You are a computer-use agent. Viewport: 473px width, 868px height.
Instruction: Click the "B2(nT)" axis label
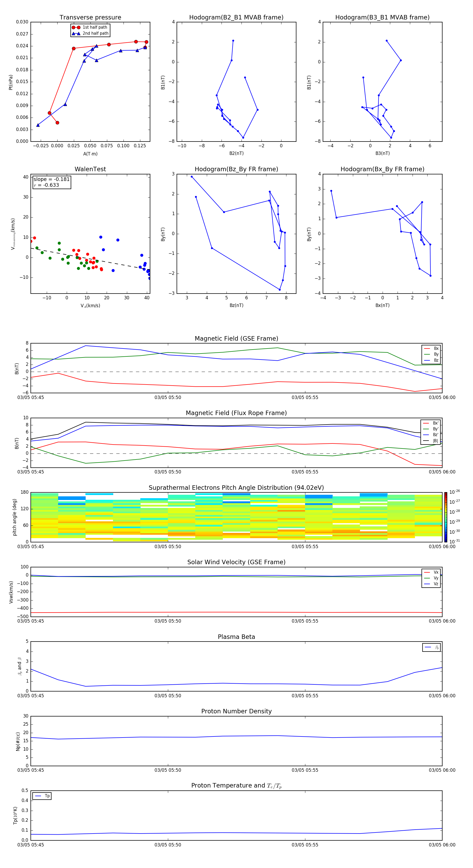point(236,153)
